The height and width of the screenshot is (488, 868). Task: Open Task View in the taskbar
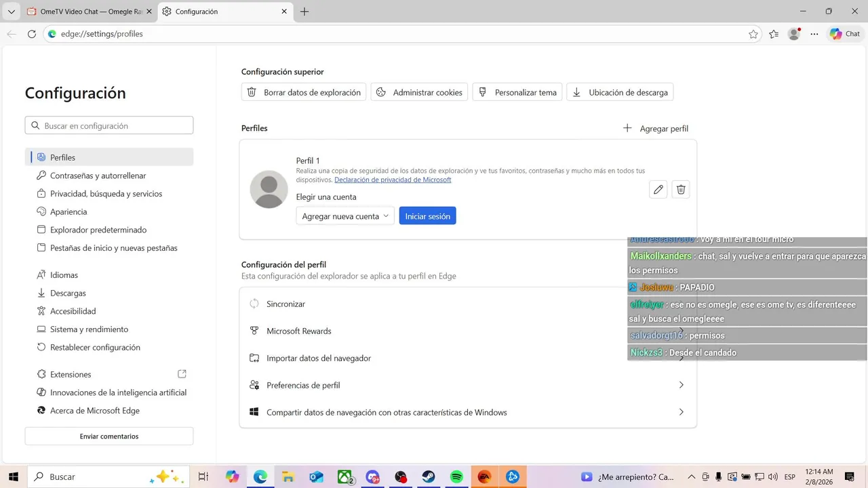203,476
